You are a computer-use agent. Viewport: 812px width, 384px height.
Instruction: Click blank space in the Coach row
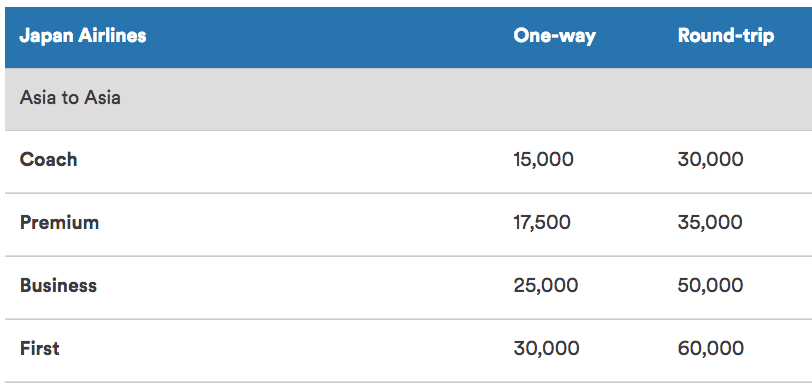[x=295, y=160]
